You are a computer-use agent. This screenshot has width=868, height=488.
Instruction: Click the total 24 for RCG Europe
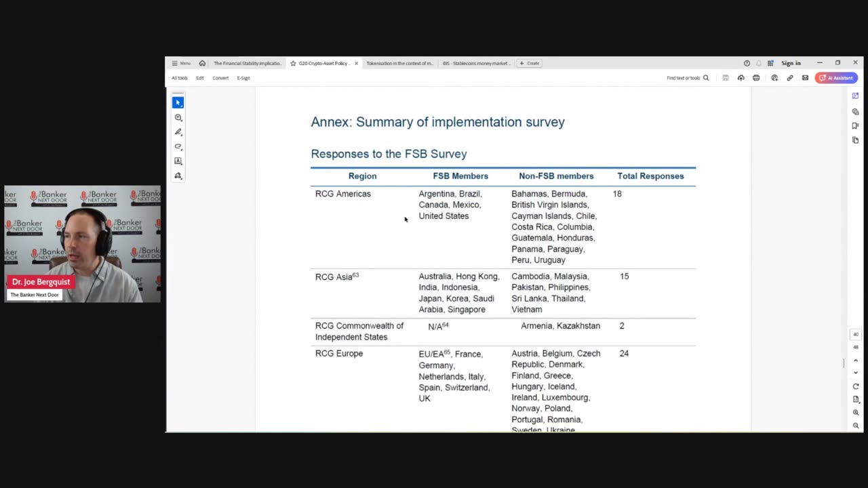624,354
